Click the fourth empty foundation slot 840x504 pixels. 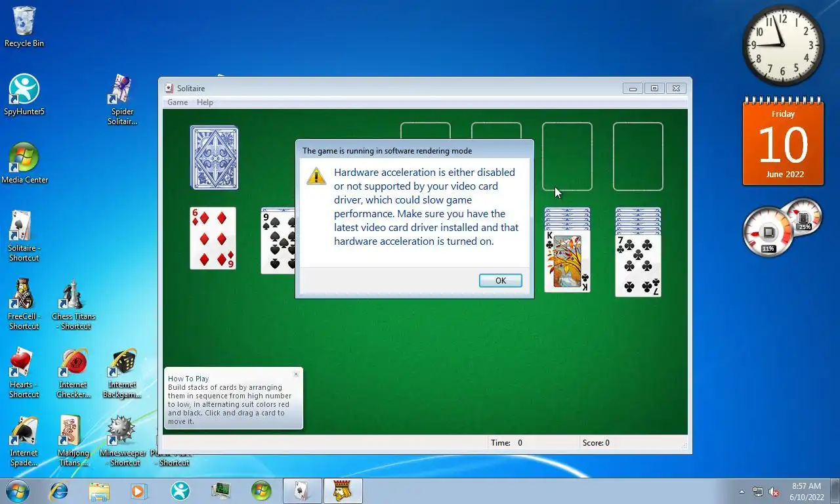638,156
